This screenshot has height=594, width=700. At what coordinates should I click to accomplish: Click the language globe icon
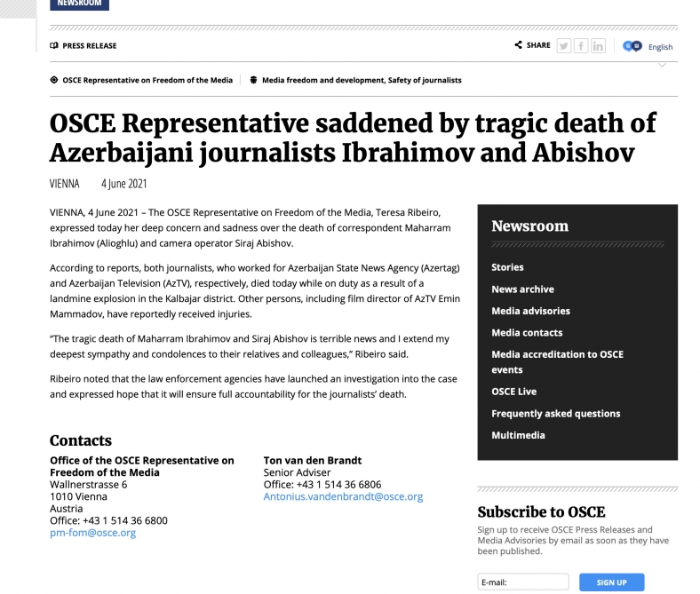point(632,46)
